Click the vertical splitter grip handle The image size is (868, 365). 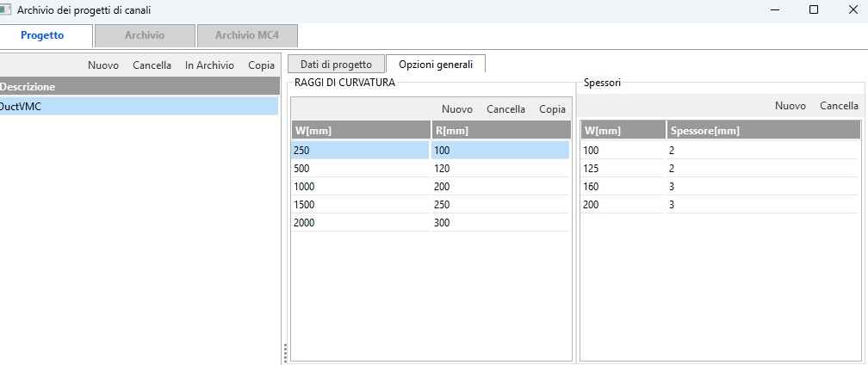click(x=285, y=353)
